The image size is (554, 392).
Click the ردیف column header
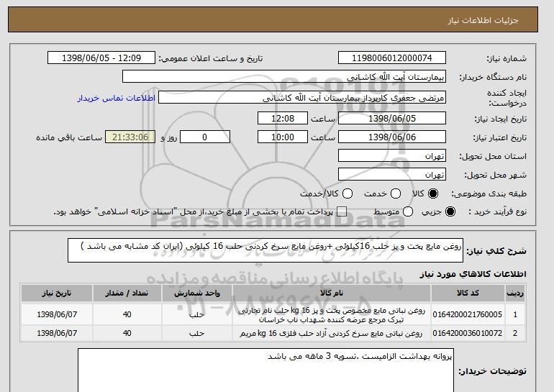515,293
